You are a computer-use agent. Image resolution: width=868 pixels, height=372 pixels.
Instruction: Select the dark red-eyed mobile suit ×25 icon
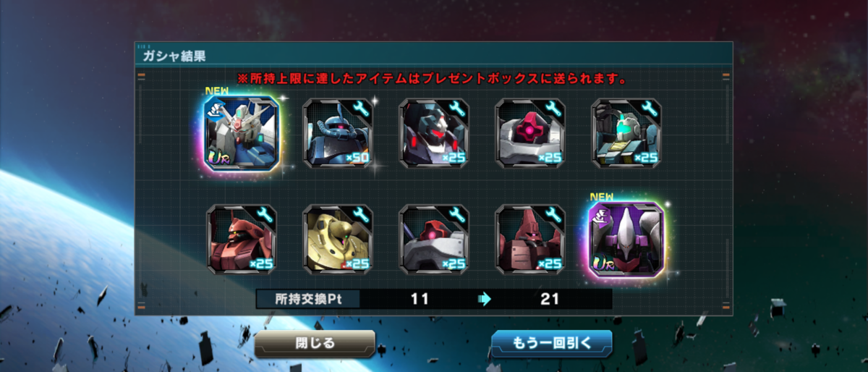tap(434, 134)
